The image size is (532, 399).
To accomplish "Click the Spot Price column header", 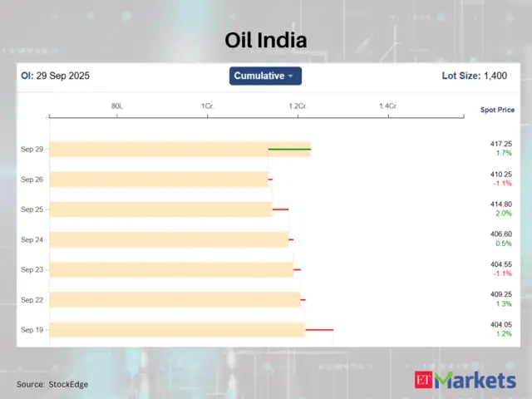I will [497, 110].
